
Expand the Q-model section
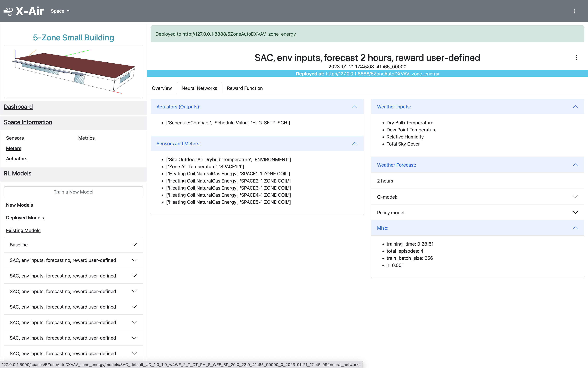coord(477,197)
